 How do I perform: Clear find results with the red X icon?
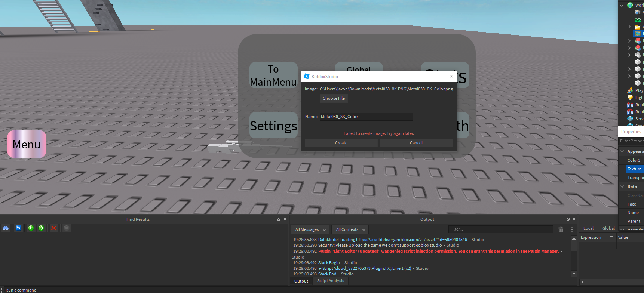pyautogui.click(x=54, y=228)
